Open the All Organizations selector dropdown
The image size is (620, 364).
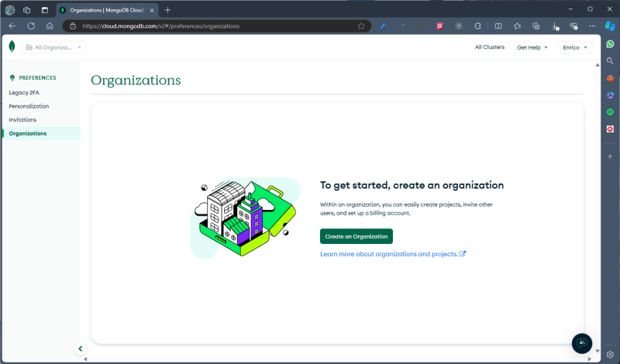54,47
